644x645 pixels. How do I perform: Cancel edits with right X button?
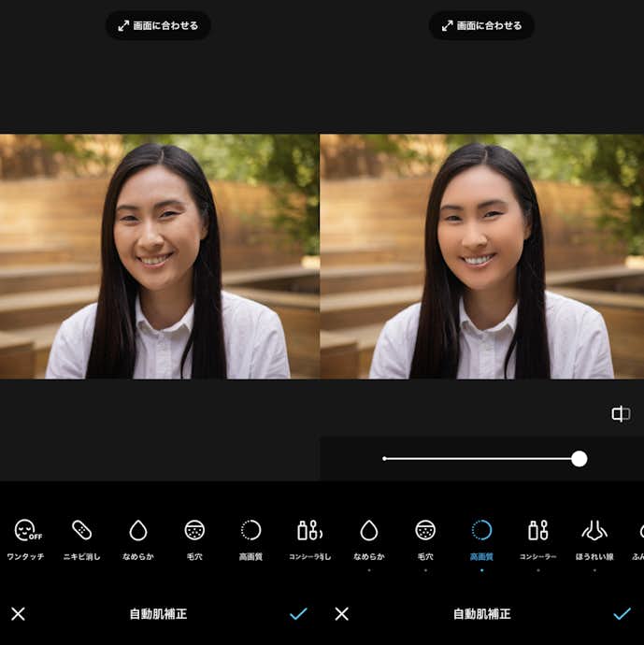point(341,614)
